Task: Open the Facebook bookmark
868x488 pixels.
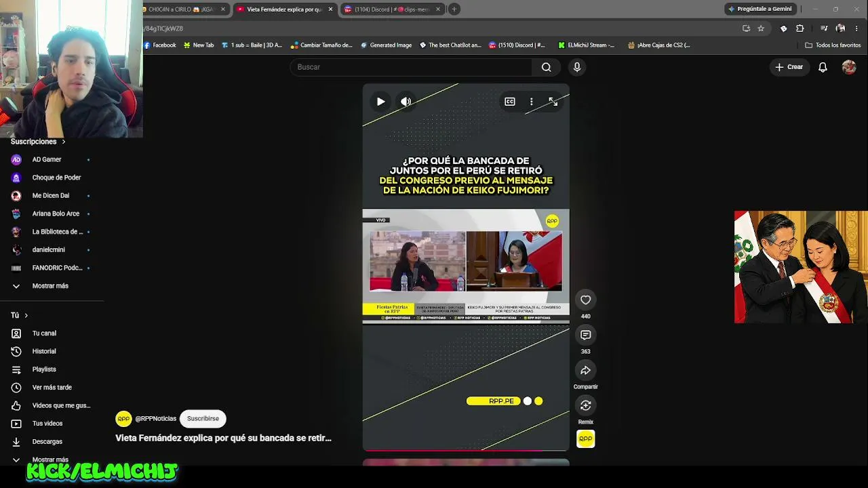Action: (x=159, y=45)
